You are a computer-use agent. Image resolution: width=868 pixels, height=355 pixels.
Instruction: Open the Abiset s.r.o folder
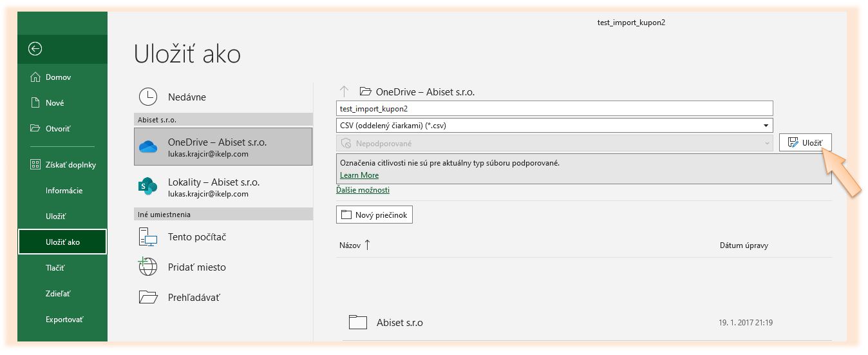(399, 322)
